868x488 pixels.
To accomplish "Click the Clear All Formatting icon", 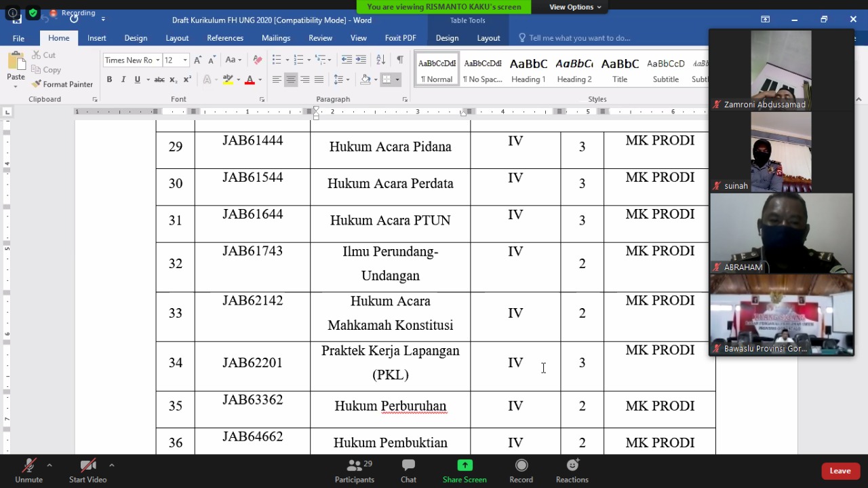I will 257,60.
